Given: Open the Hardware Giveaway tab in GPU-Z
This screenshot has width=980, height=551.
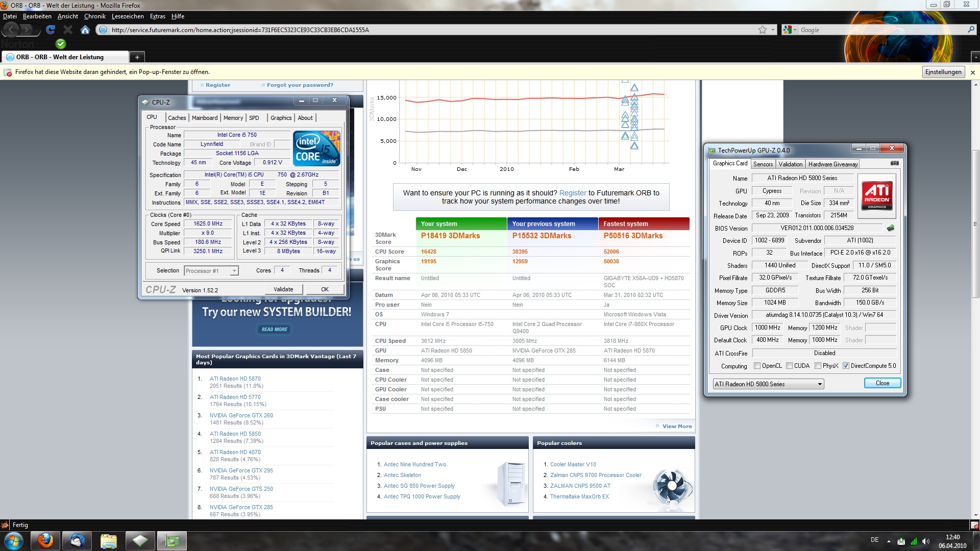Looking at the screenshot, I should tap(833, 164).
